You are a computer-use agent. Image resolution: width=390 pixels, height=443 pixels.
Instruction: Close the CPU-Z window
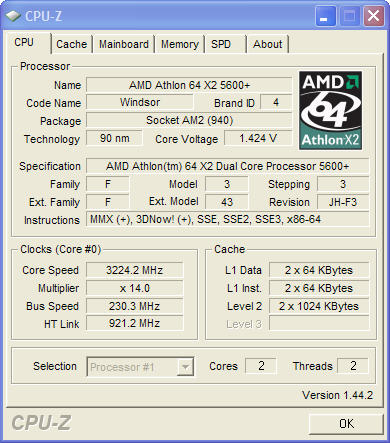[373, 16]
